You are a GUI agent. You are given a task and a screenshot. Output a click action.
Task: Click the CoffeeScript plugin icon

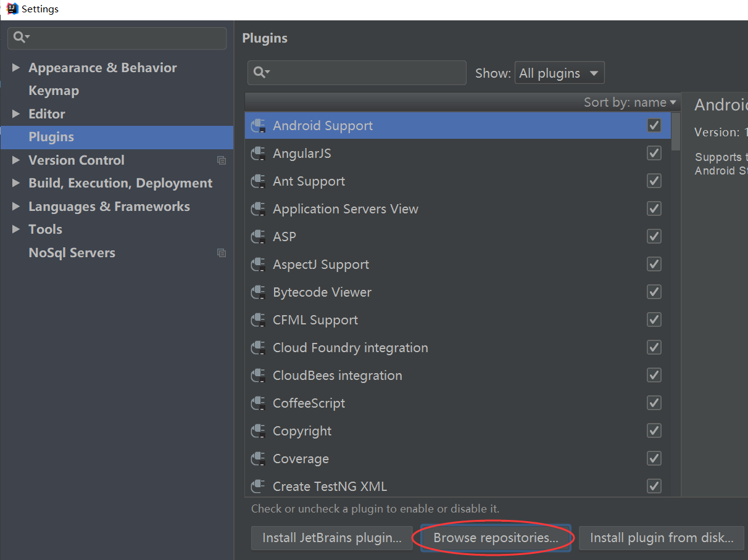[258, 403]
